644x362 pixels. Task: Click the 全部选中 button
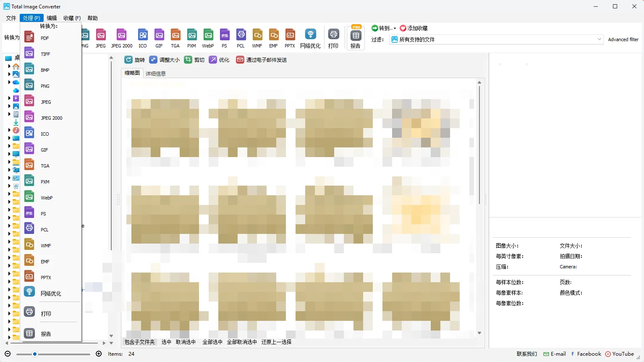click(212, 342)
